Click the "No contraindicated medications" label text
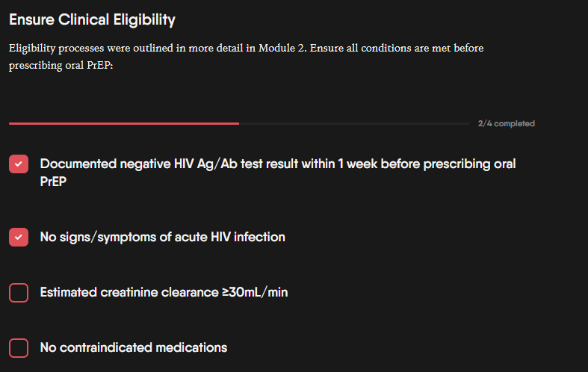The height and width of the screenshot is (372, 588). pos(133,347)
